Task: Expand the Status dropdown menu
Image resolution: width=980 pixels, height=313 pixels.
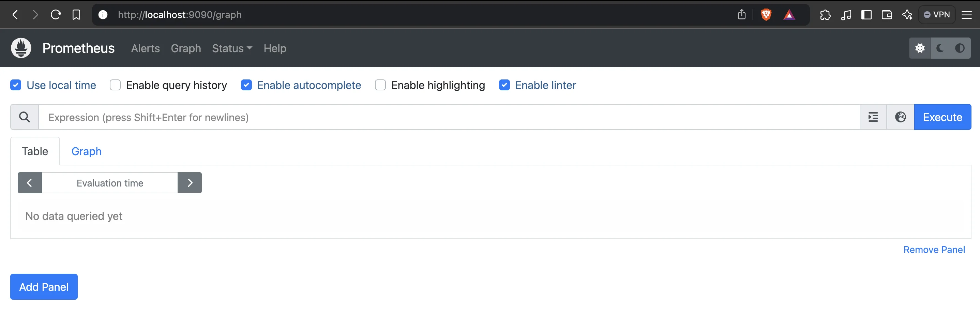Action: (x=232, y=48)
